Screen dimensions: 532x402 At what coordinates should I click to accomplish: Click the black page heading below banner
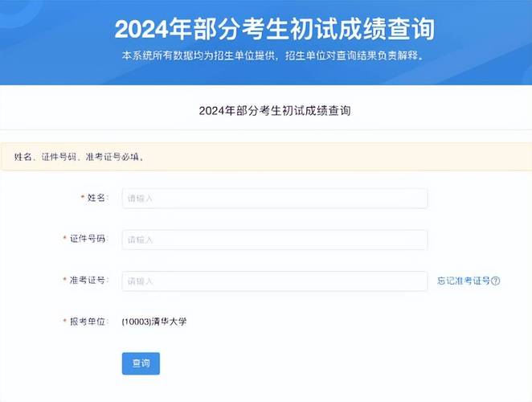point(275,111)
